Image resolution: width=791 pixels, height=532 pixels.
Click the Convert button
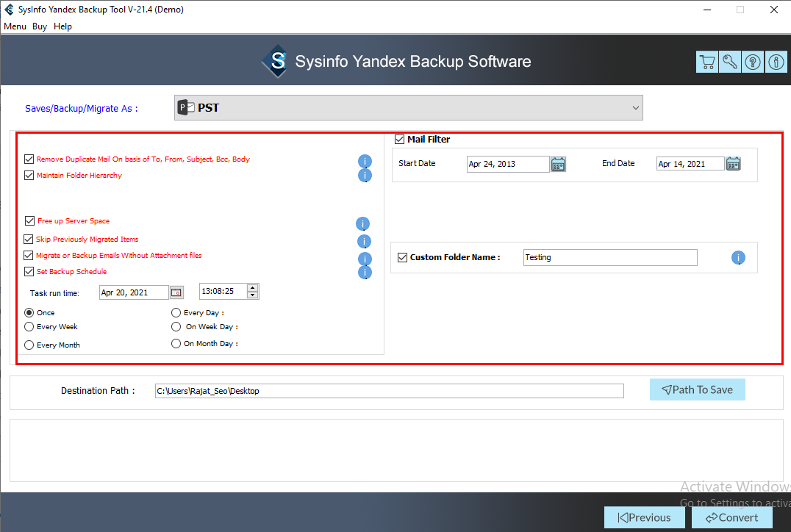(x=731, y=517)
